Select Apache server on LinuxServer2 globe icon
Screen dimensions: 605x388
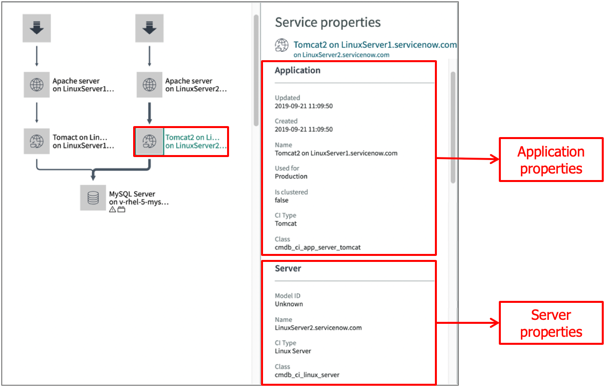(x=149, y=84)
